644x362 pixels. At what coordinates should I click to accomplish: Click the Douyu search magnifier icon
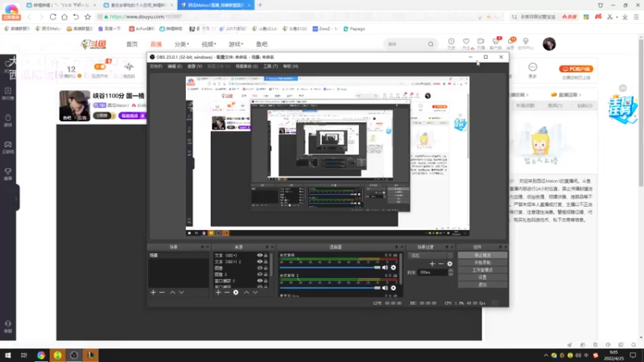point(431,44)
